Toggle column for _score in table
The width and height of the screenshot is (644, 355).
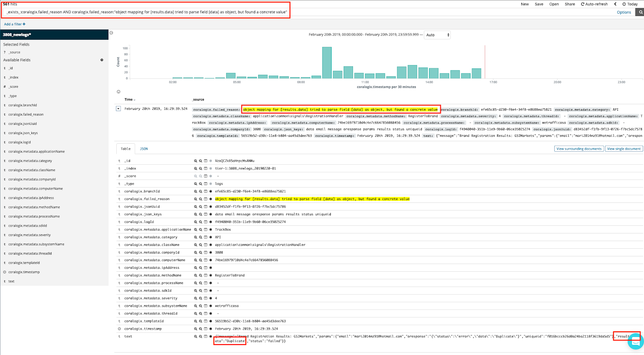(x=205, y=176)
